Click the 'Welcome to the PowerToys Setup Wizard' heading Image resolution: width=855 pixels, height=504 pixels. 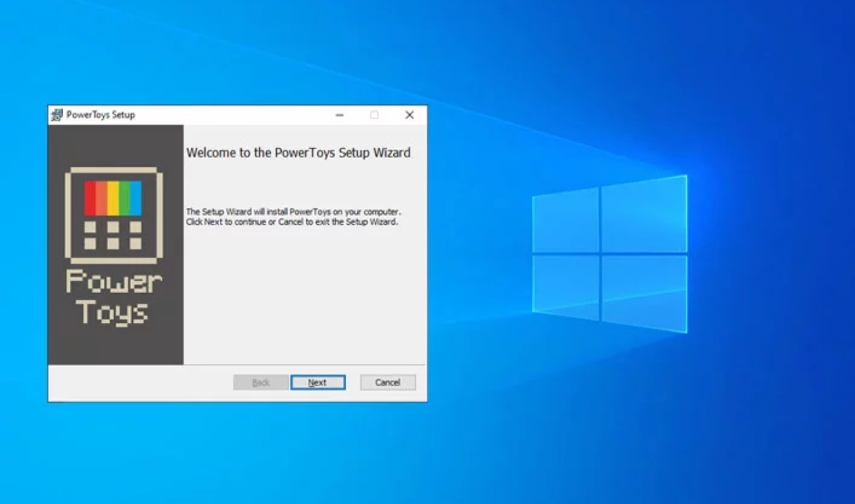298,153
